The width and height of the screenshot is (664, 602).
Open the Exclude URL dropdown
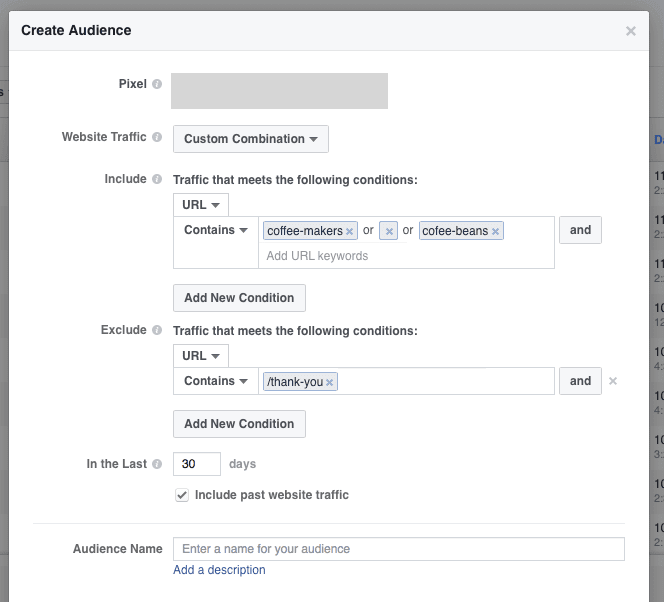point(201,356)
